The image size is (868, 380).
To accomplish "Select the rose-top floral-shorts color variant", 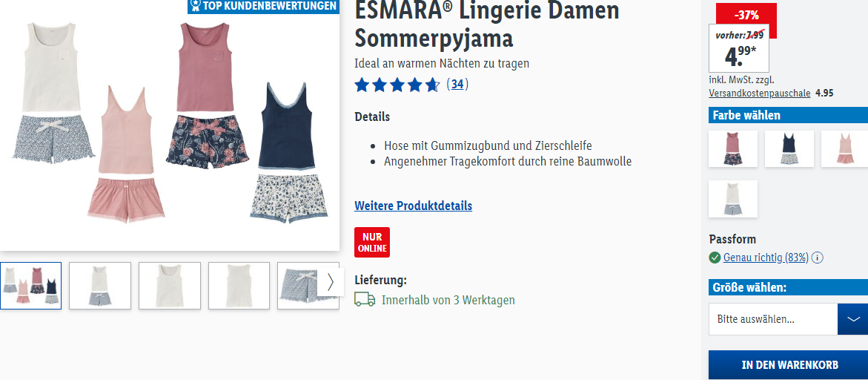I will [x=733, y=148].
